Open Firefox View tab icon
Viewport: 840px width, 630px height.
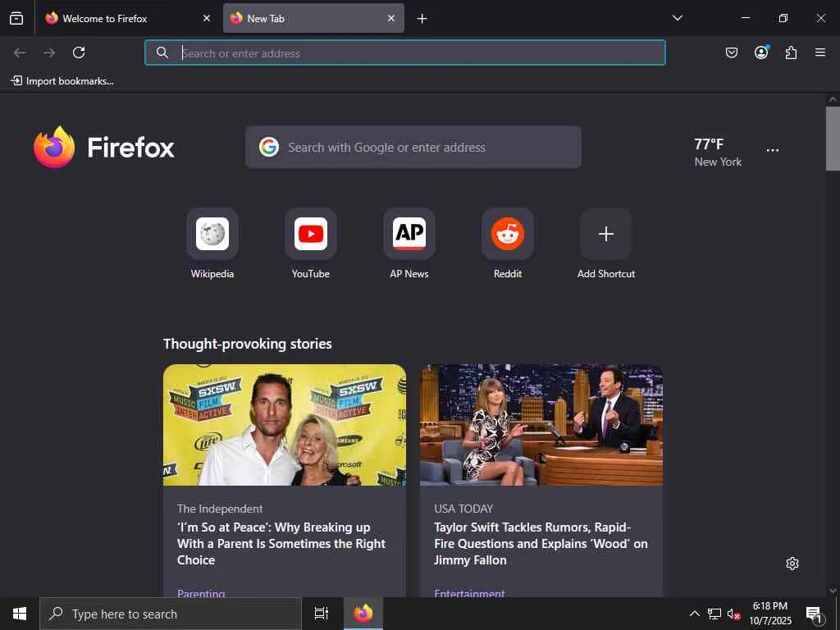pyautogui.click(x=16, y=18)
